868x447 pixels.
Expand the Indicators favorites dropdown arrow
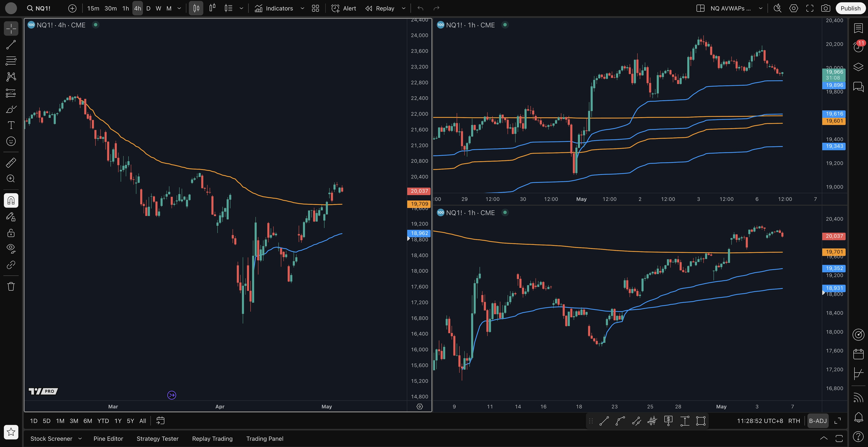[x=302, y=8]
